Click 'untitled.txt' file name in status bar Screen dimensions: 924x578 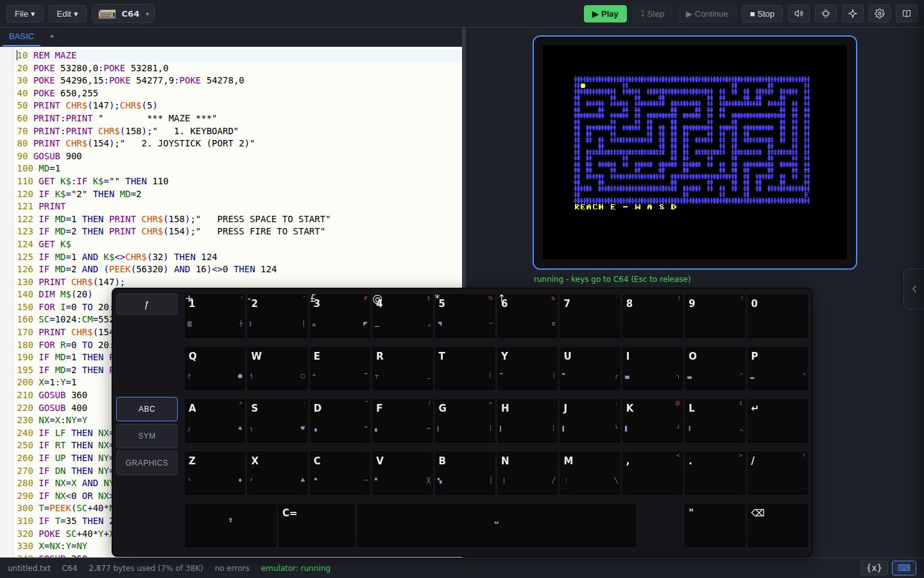click(x=29, y=568)
